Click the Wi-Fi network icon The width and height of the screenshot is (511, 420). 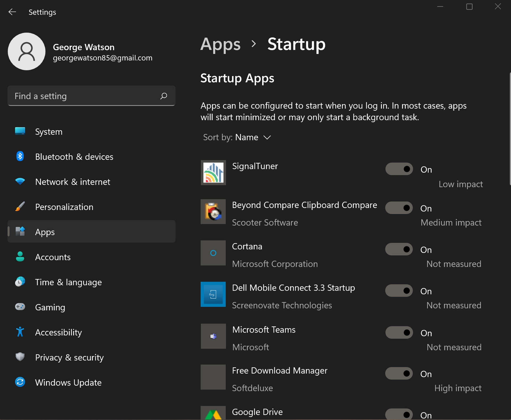pyautogui.click(x=20, y=181)
